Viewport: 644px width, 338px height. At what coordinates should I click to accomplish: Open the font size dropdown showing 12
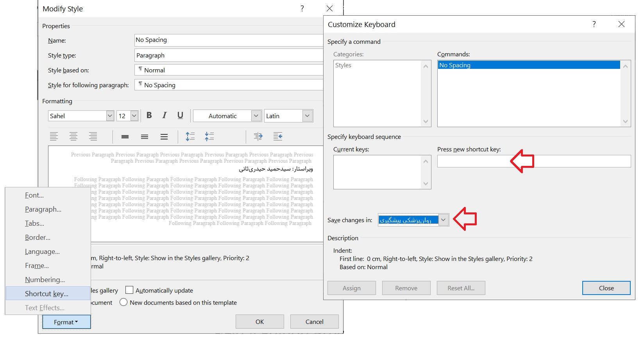point(134,116)
